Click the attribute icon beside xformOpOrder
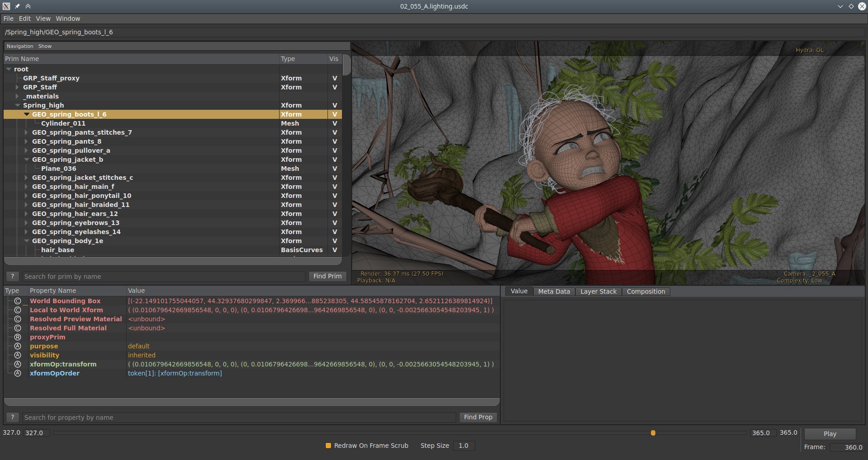 click(18, 373)
